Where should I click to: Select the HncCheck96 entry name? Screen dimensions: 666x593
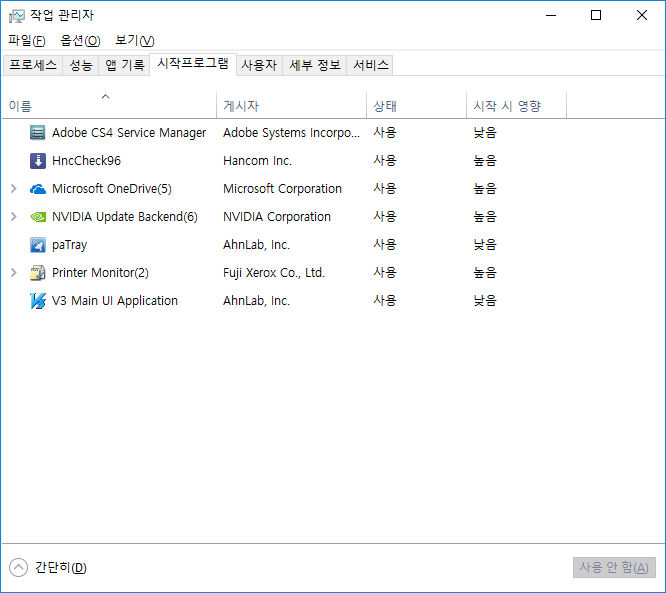point(86,161)
